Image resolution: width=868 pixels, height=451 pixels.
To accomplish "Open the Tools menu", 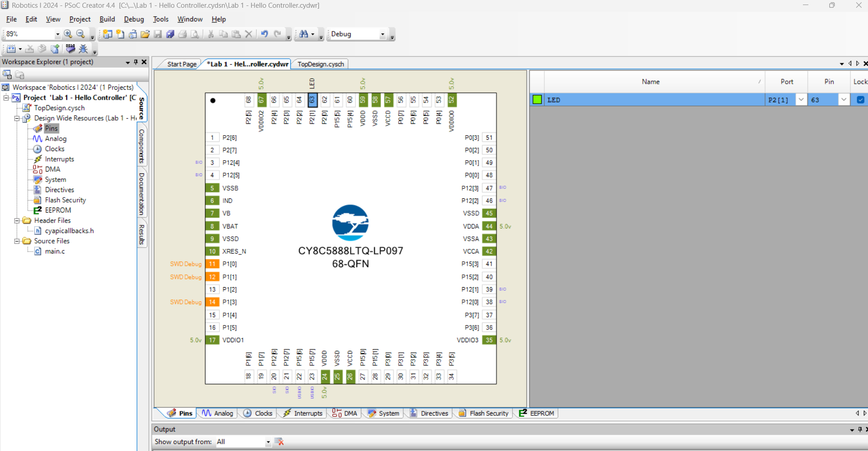I will pyautogui.click(x=161, y=19).
